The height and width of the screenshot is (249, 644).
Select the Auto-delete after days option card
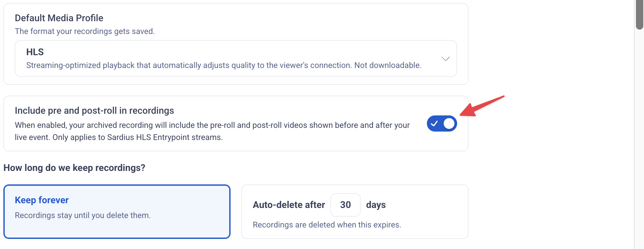[355, 212]
